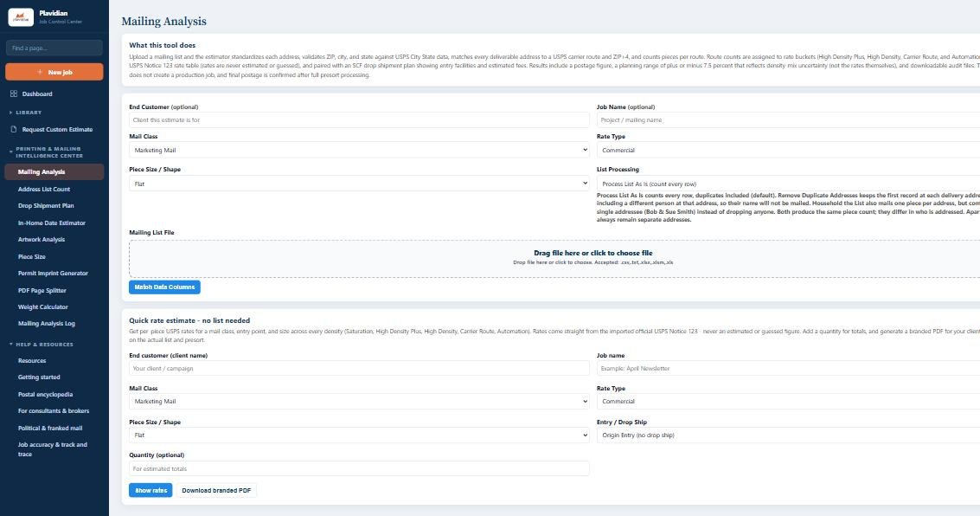The image size is (980, 516).
Task: Click the End Customer field in upload form
Action: pyautogui.click(x=359, y=120)
